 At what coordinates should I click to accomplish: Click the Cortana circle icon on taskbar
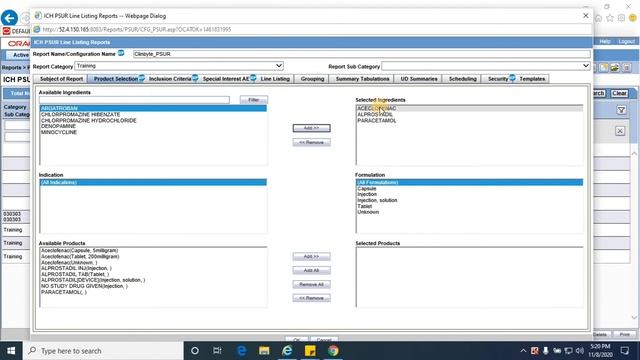[x=195, y=351]
